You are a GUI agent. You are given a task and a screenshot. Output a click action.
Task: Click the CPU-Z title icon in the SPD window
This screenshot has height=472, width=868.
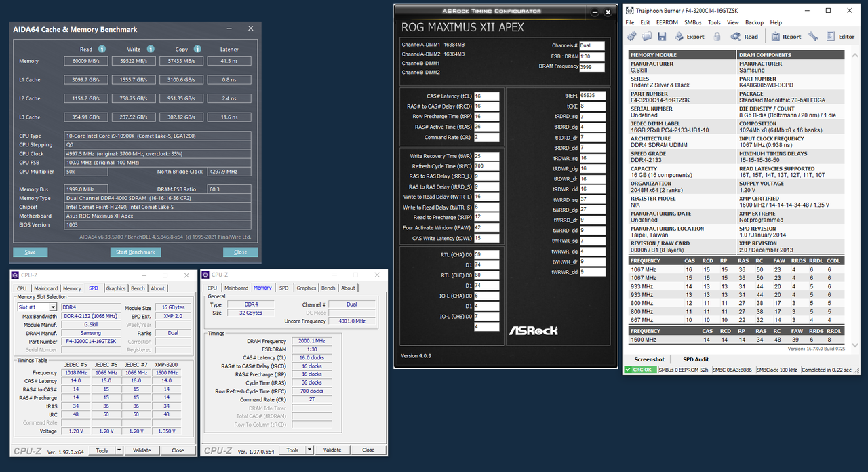click(x=15, y=275)
